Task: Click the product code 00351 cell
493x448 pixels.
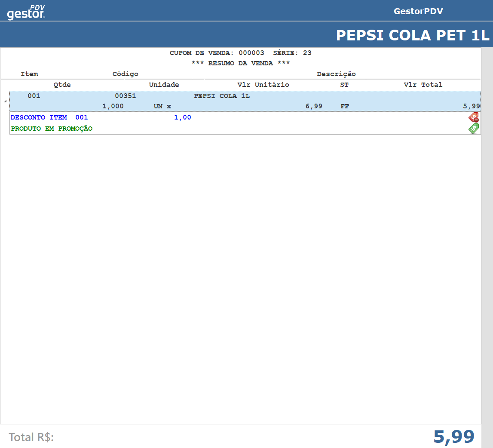Action: (x=125, y=96)
